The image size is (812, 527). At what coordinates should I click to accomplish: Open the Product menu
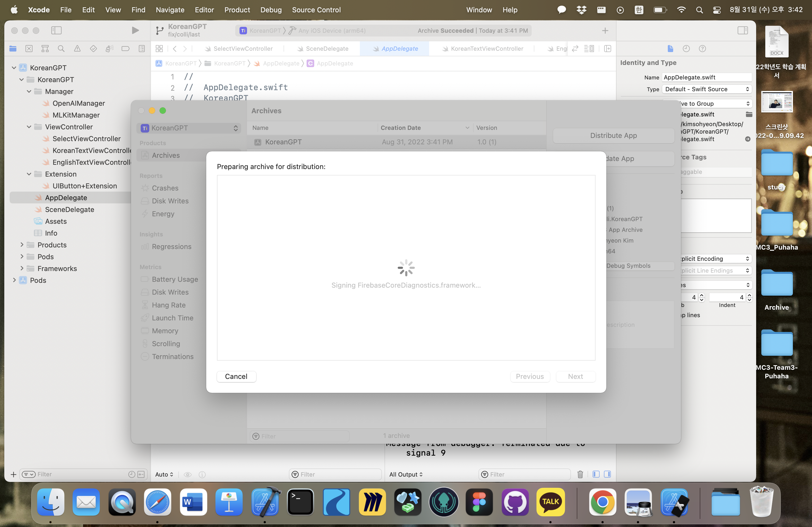click(237, 10)
